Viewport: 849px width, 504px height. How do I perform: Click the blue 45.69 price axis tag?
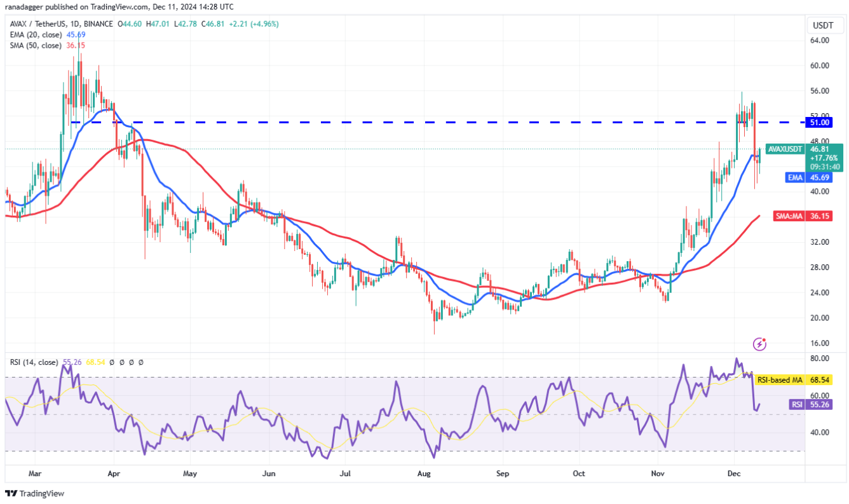tap(820, 178)
